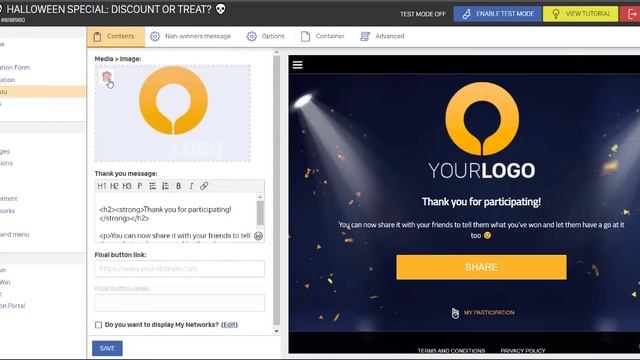
Task: Click the skull icon next to the title
Action: pyautogui.click(x=220, y=9)
